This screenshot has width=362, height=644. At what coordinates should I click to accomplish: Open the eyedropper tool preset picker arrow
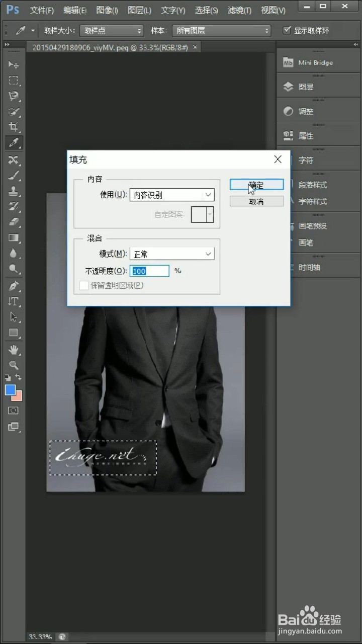tap(33, 30)
